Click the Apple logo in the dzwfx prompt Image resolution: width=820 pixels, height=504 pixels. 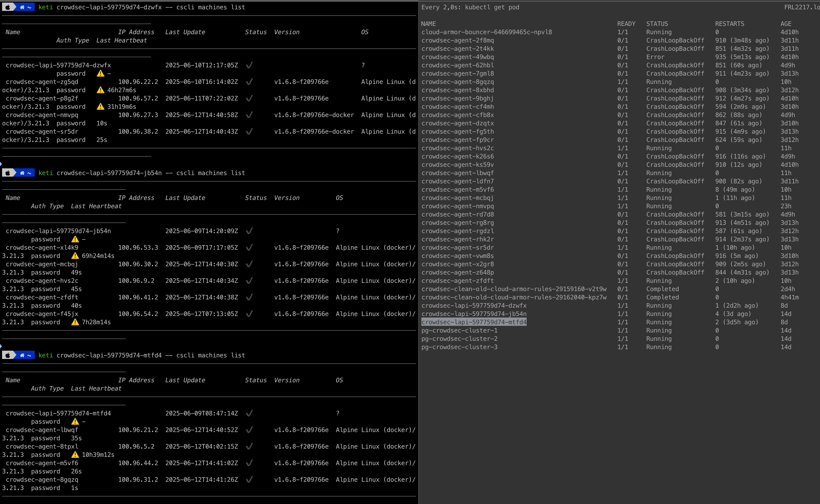(8, 7)
